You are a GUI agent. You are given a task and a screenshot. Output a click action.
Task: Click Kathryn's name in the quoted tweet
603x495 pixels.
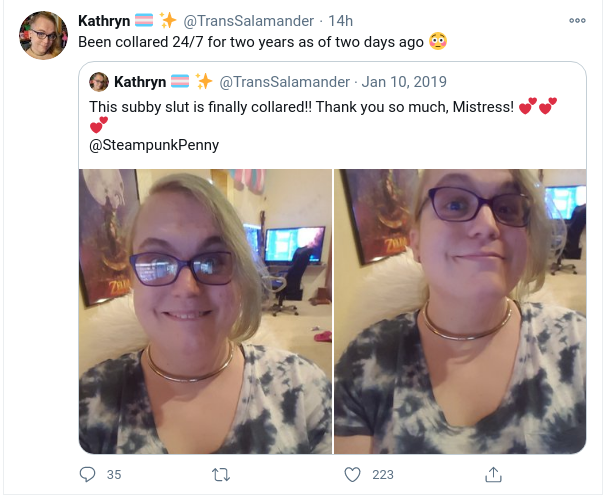coord(140,82)
